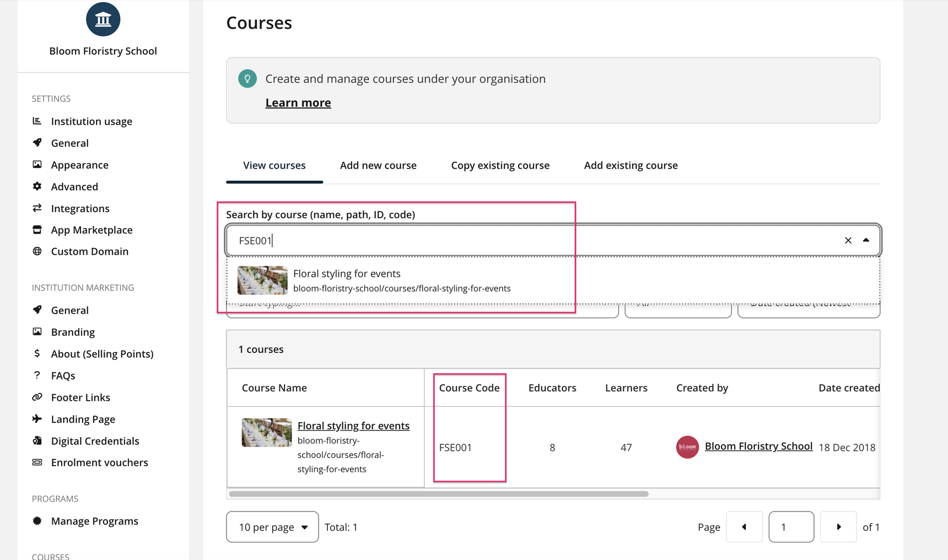
Task: Click the Advanced gear icon in sidebar
Action: tap(37, 186)
